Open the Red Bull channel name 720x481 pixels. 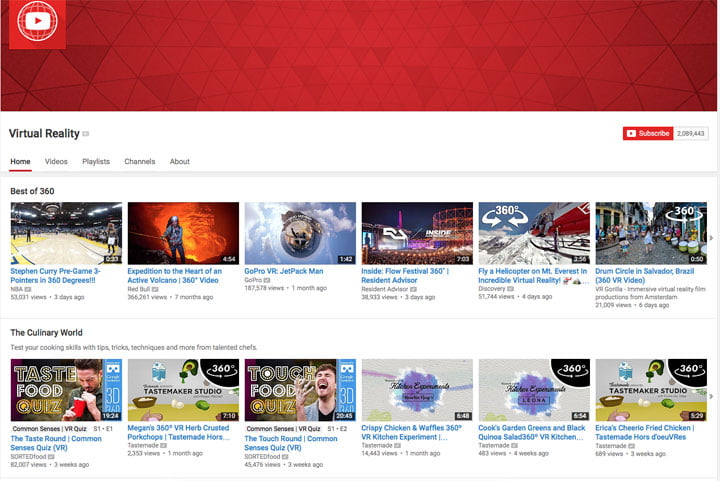[x=139, y=289]
